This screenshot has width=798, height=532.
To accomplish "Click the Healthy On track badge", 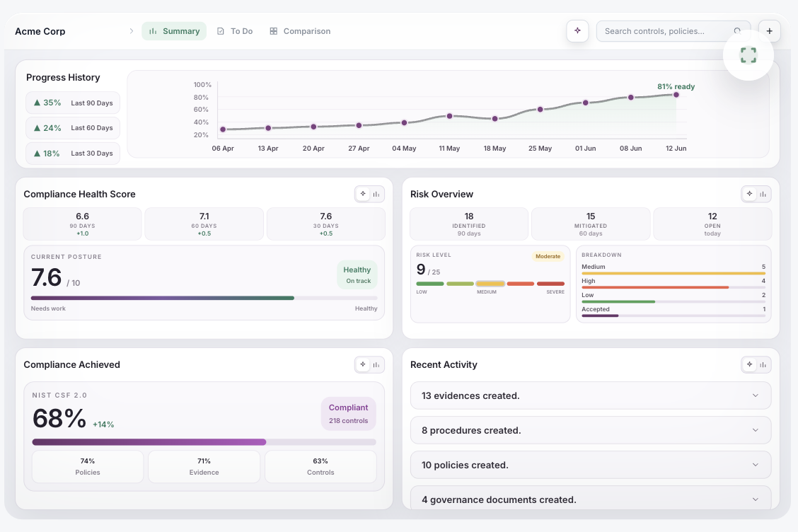I will [x=357, y=275].
